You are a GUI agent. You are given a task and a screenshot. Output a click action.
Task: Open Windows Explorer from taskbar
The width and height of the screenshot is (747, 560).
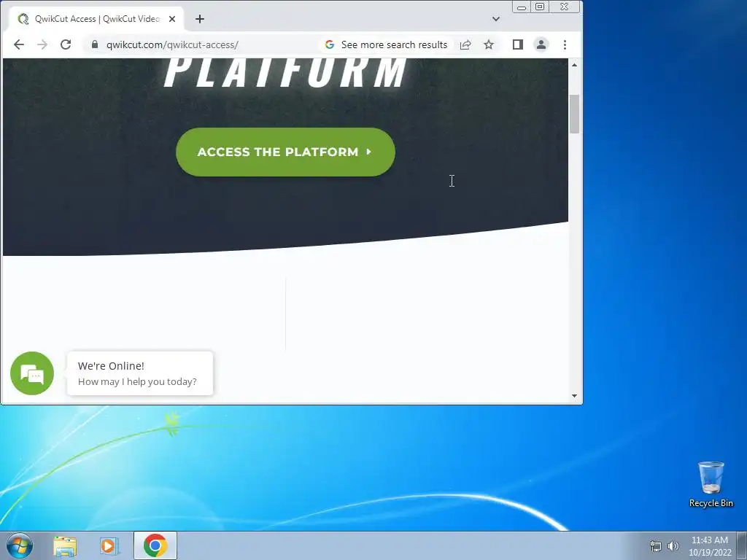(x=65, y=546)
